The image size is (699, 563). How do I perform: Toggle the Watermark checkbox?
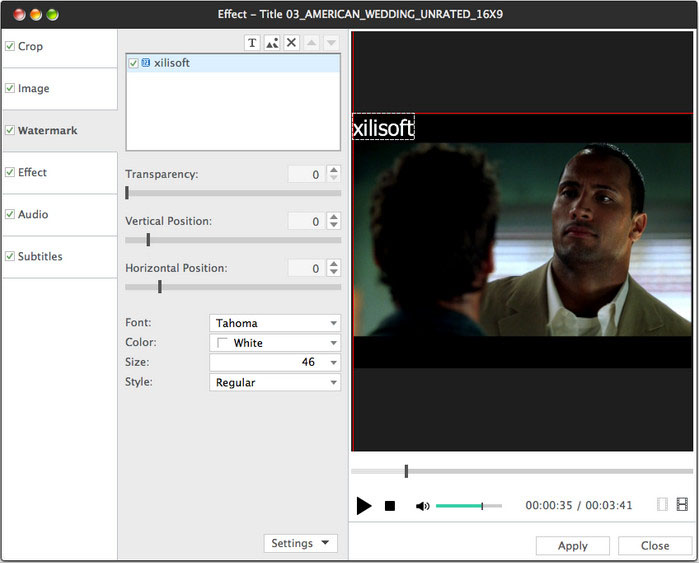[x=10, y=130]
